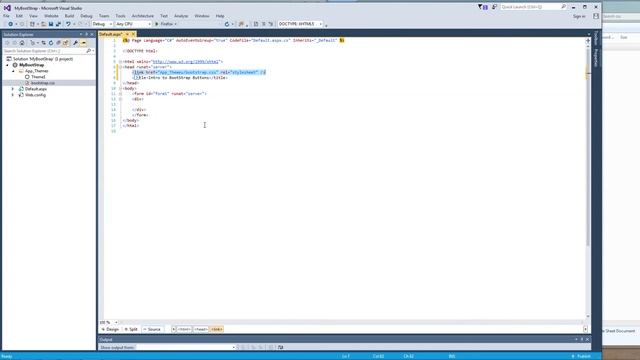Open the Build menu
This screenshot has height=360, width=640.
[x=69, y=16]
